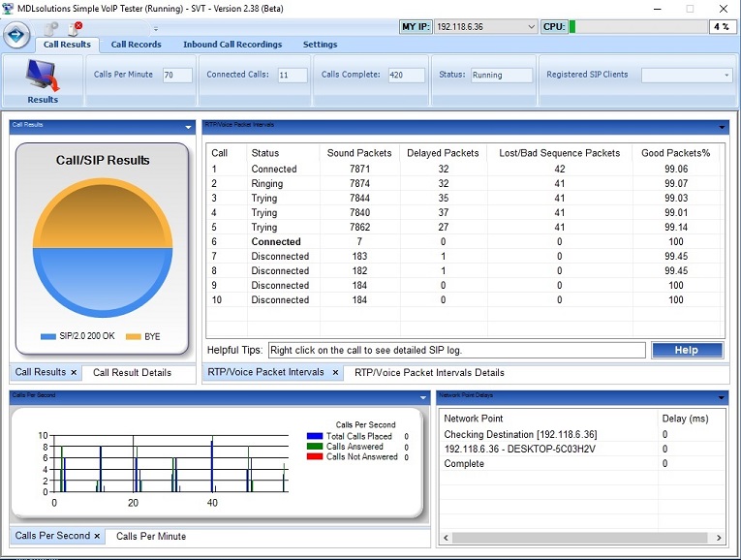Click the app logo in title bar
741x560 pixels.
tap(8, 8)
